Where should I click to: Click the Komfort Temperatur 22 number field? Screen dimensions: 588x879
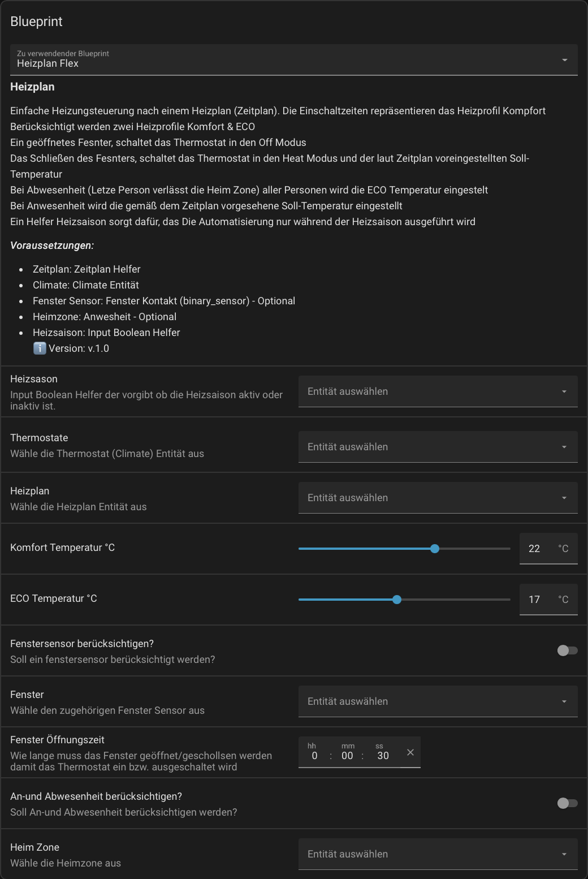(535, 549)
